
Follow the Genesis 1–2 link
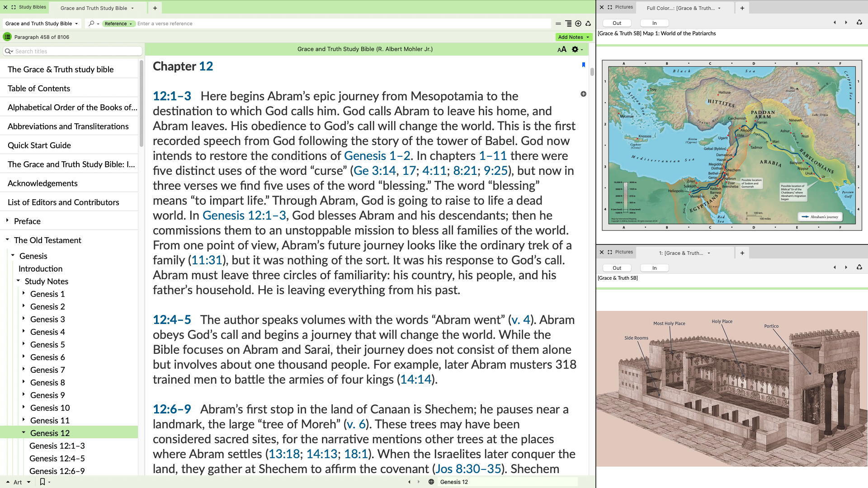[x=377, y=155]
